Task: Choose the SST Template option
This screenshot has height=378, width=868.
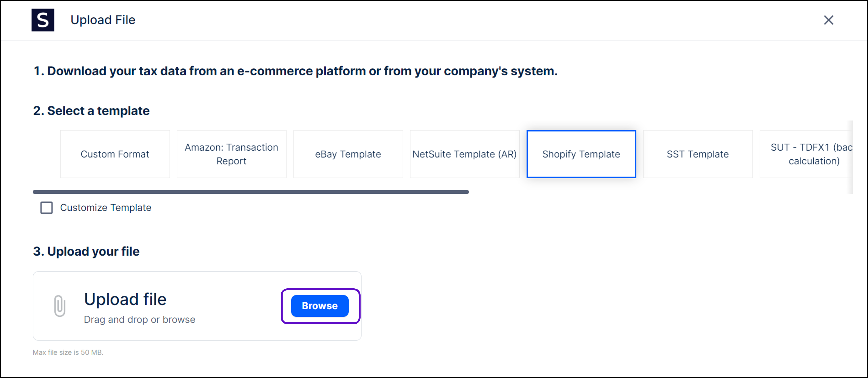Action: coord(697,154)
